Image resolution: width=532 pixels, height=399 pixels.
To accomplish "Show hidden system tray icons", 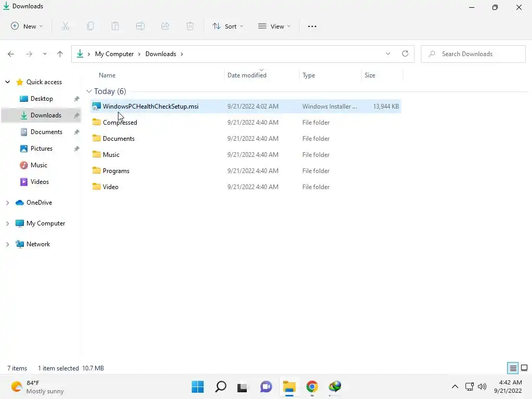I will (x=455, y=387).
